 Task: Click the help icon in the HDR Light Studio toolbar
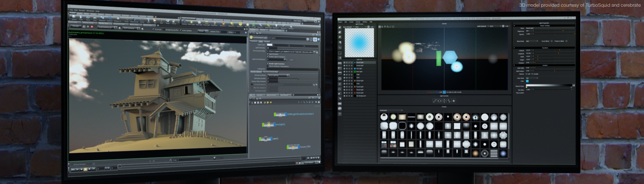339,114
